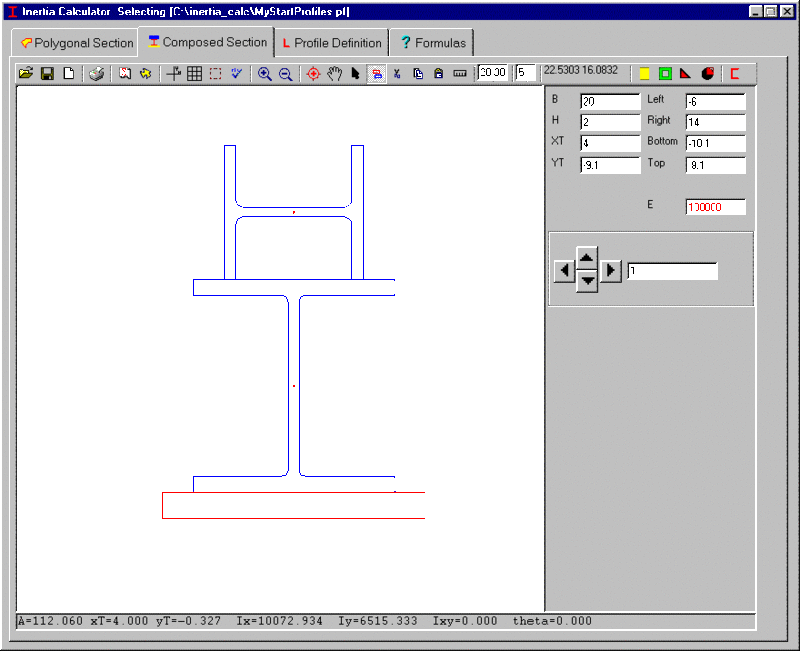Open a profiles file
Screen dimensions: 800x651
pos(25,72)
